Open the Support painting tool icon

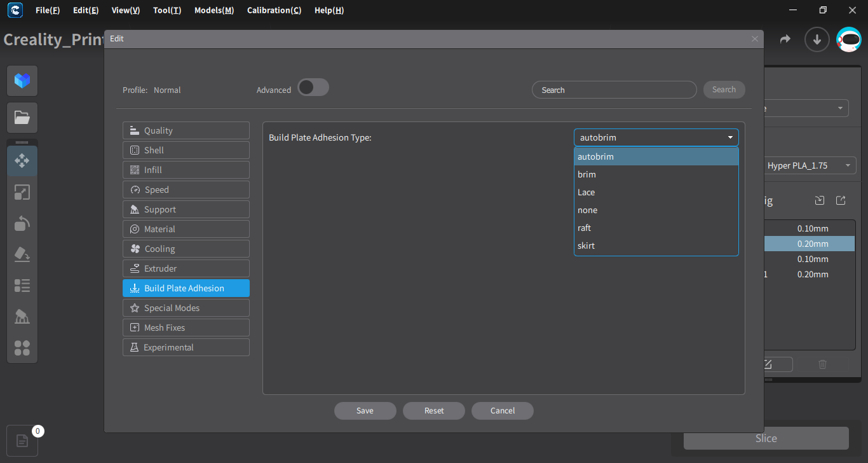tap(22, 317)
